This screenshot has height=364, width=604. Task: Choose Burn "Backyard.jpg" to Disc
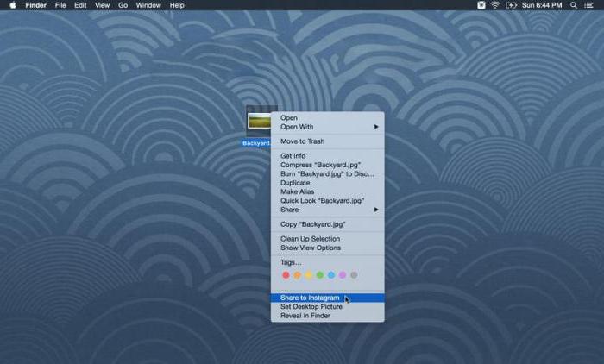coord(327,173)
